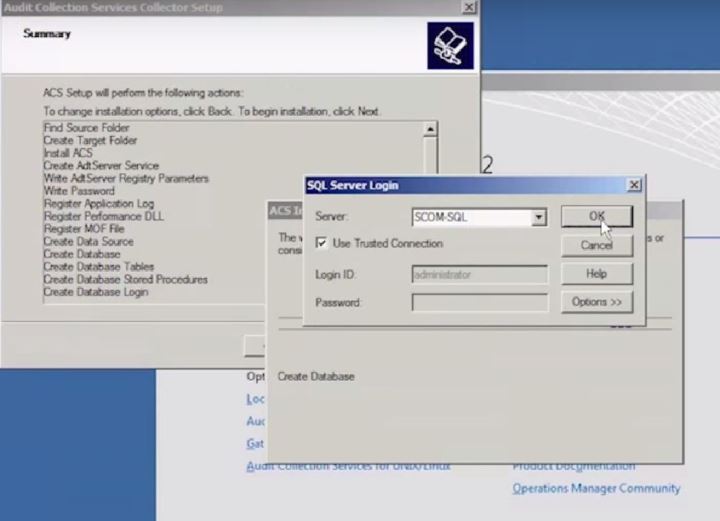The height and width of the screenshot is (521, 720).
Task: Close the SQL Server Login dialog
Action: (633, 185)
